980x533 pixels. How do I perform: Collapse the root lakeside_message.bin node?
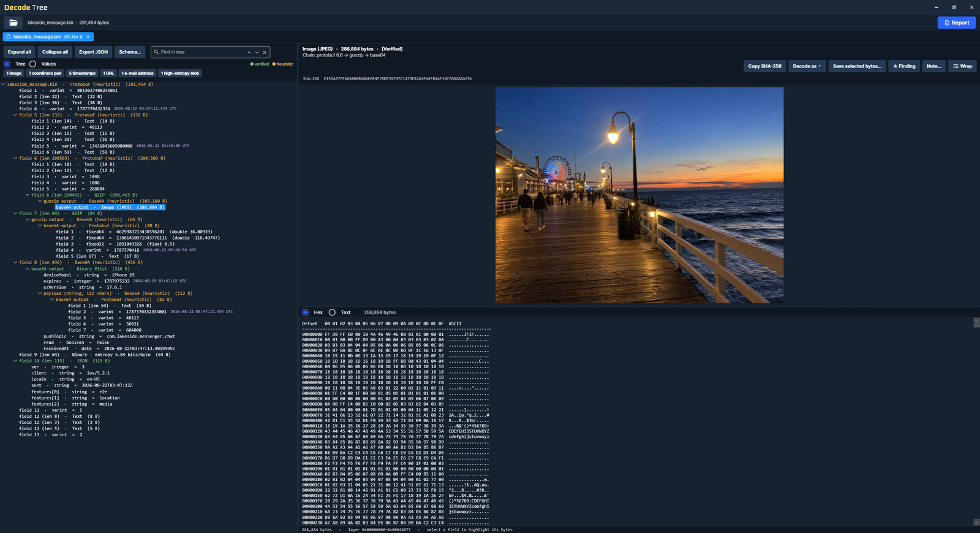[x=3, y=85]
